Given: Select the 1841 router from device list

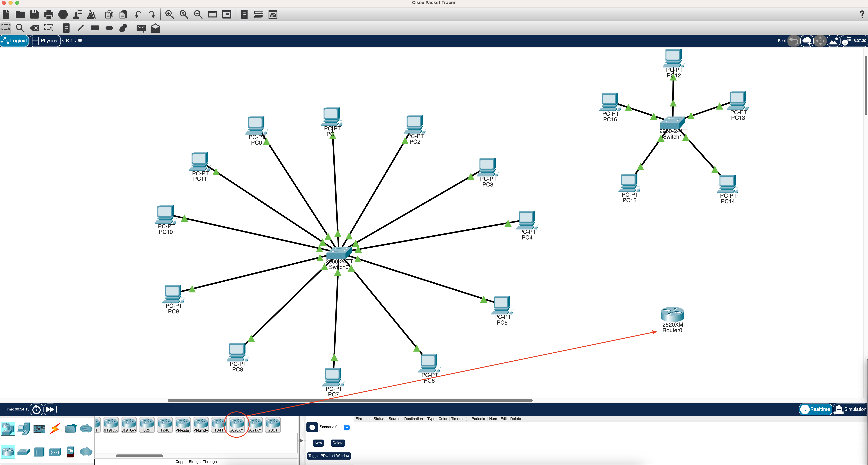Looking at the screenshot, I should 219,425.
